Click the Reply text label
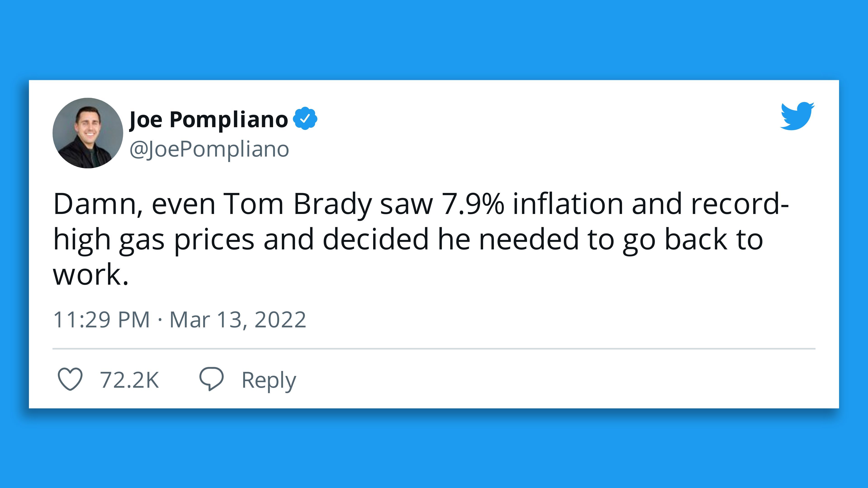 269,381
